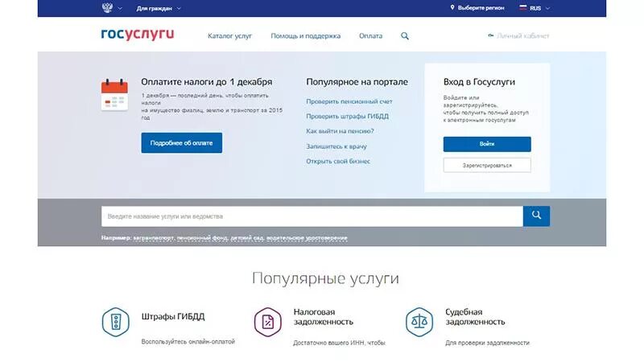Click the Russian flag icon

click(x=522, y=7)
